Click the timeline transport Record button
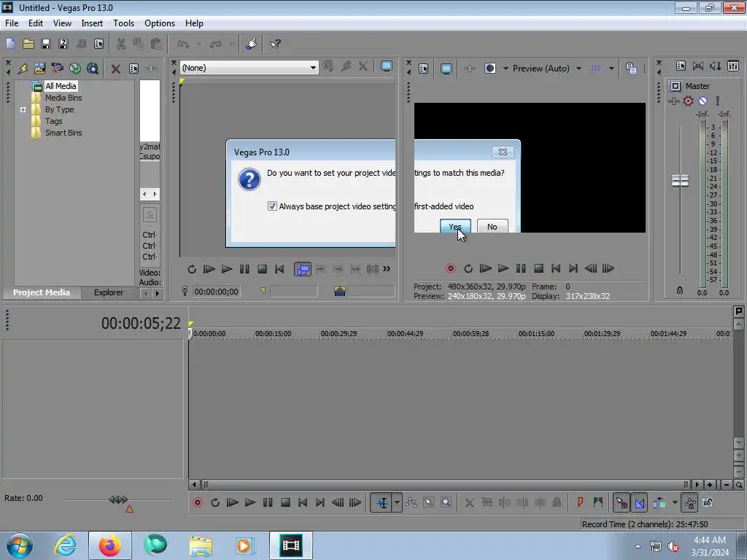The height and width of the screenshot is (560, 747). point(197,502)
